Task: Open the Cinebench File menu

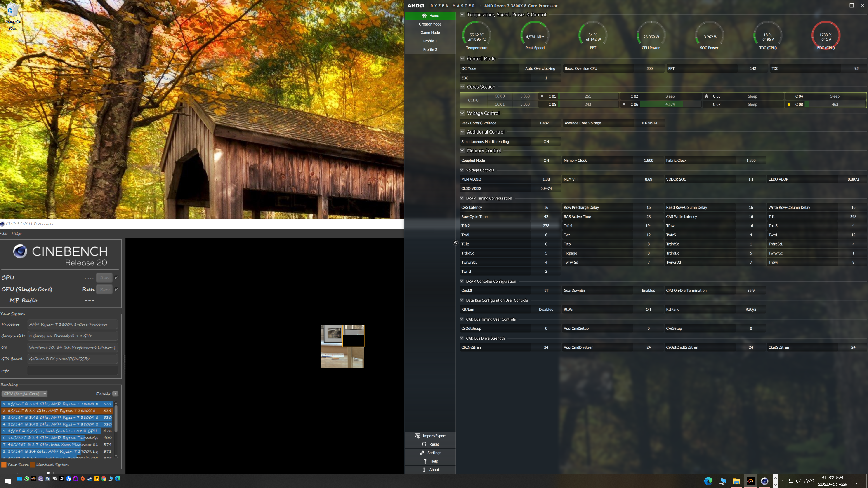Action: pos(3,233)
